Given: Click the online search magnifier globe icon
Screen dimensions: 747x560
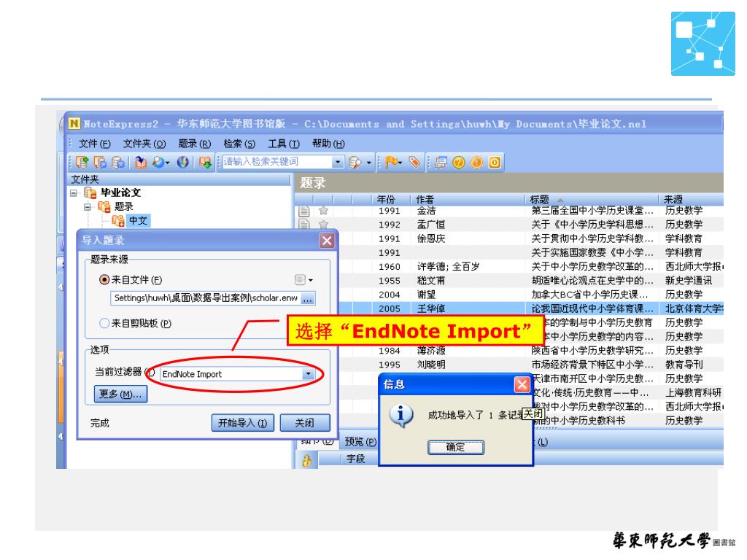Looking at the screenshot, I should (x=158, y=163).
